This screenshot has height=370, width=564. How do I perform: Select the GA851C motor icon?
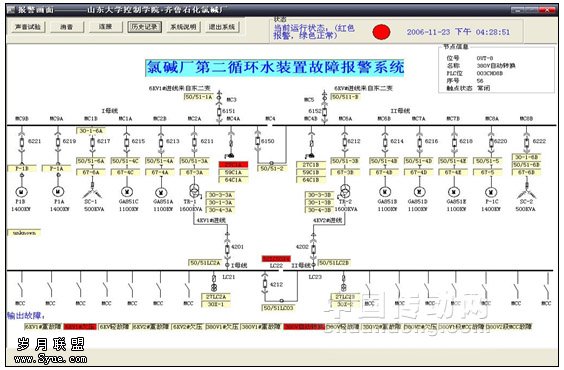click(x=127, y=192)
